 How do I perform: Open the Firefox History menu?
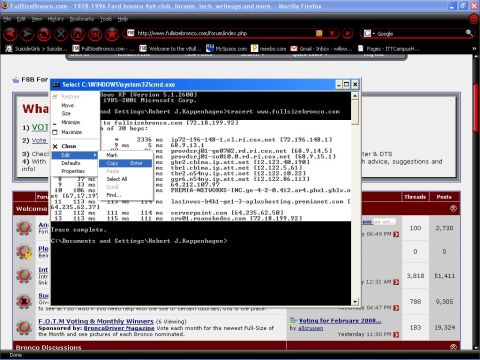pyautogui.click(x=55, y=19)
